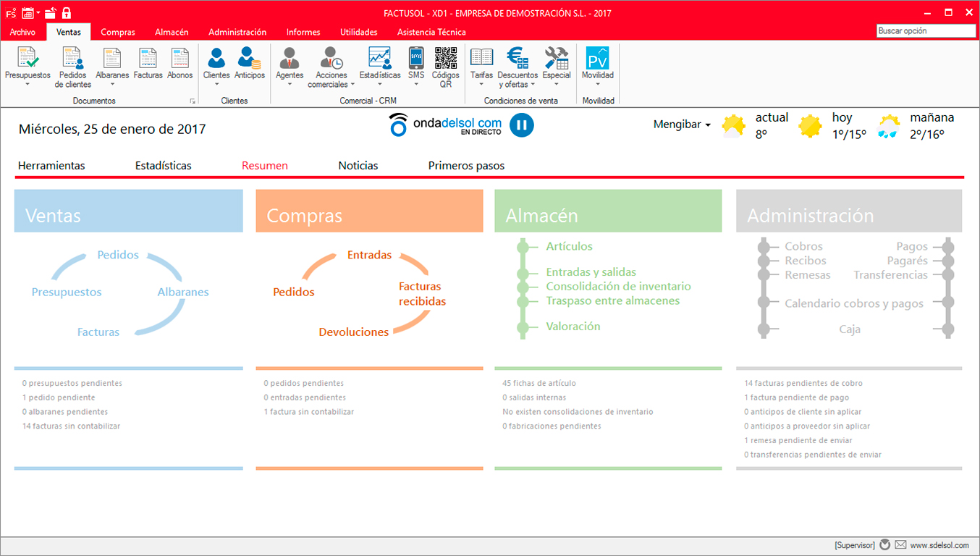Pause the ondadelsol live radio

click(x=521, y=125)
